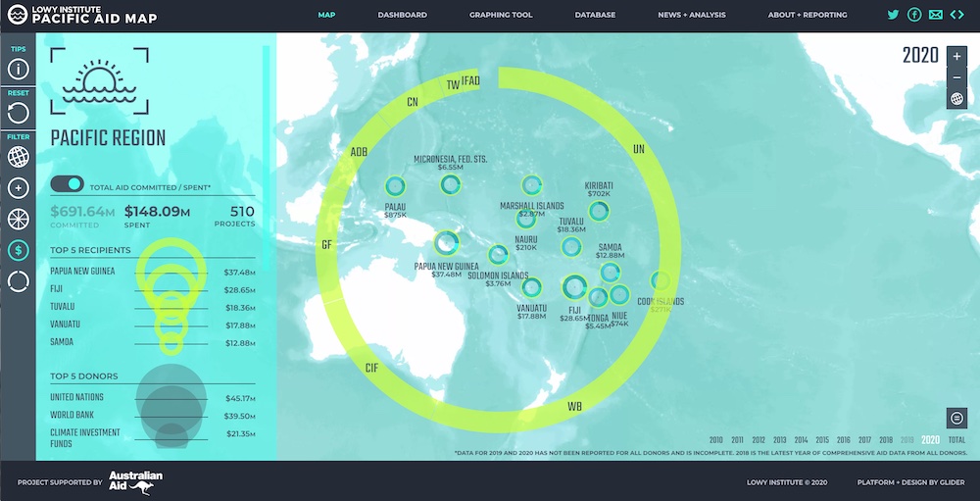The width and height of the screenshot is (980, 501).
Task: Click the equals icon button on map
Action: 956,417
